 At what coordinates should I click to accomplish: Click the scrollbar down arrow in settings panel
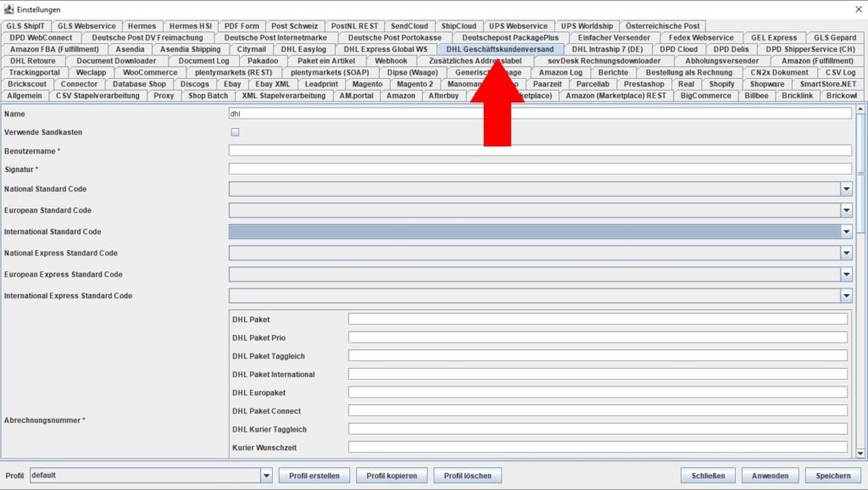point(860,454)
